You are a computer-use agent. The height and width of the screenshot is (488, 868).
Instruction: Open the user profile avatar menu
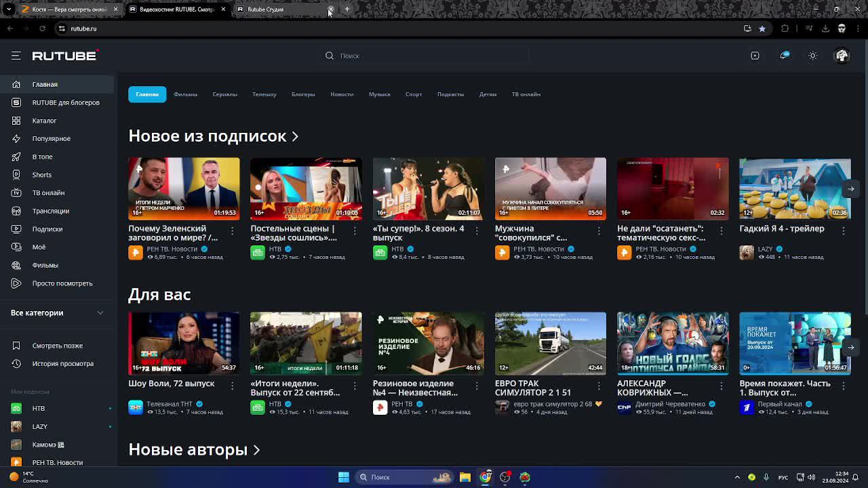[x=842, y=56]
